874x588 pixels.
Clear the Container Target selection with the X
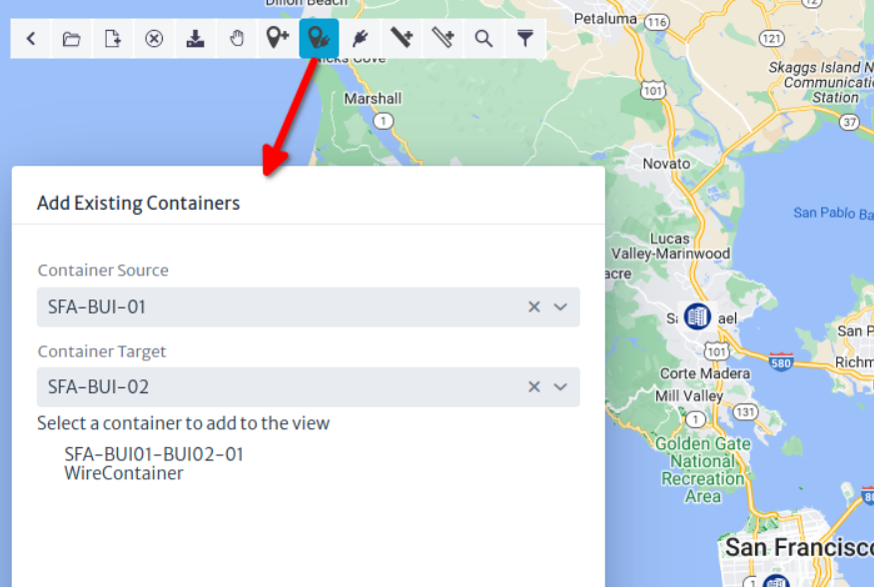[533, 386]
